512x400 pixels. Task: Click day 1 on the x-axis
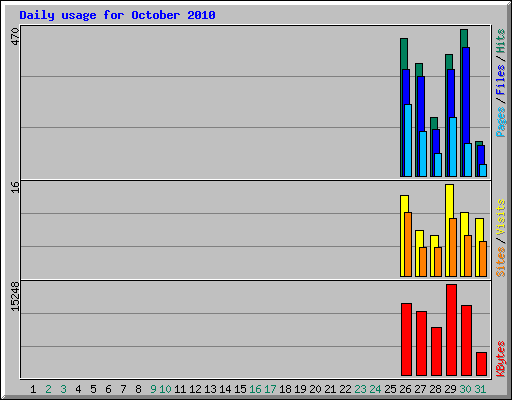(33, 389)
